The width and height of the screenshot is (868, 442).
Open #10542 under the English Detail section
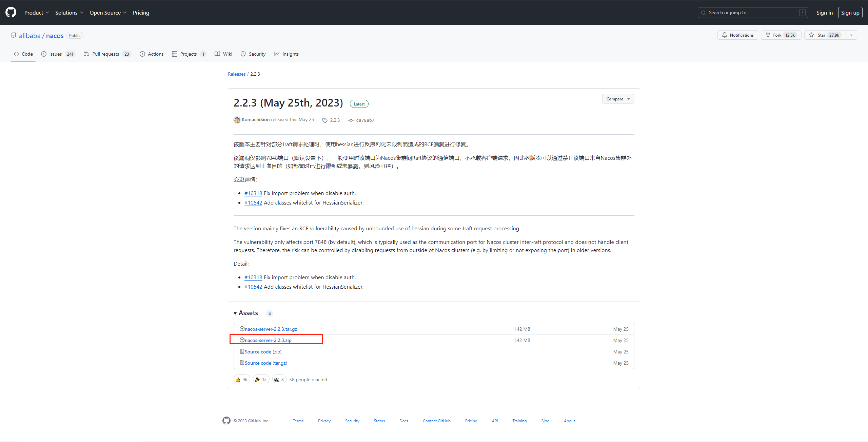point(253,287)
